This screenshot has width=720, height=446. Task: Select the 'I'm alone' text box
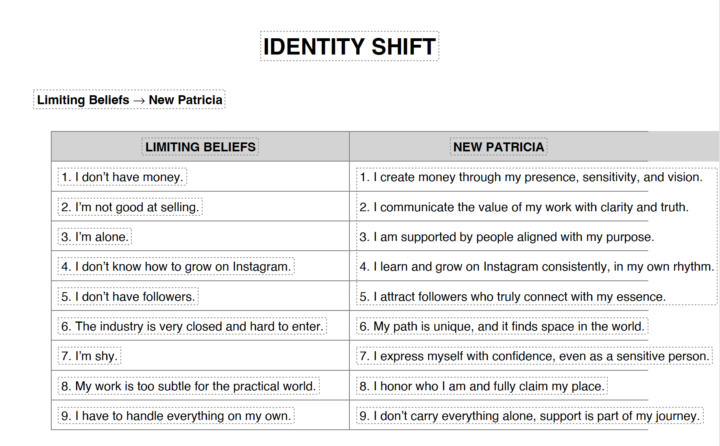(95, 237)
